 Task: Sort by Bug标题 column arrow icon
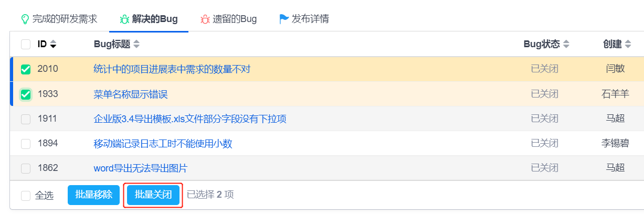point(136,45)
